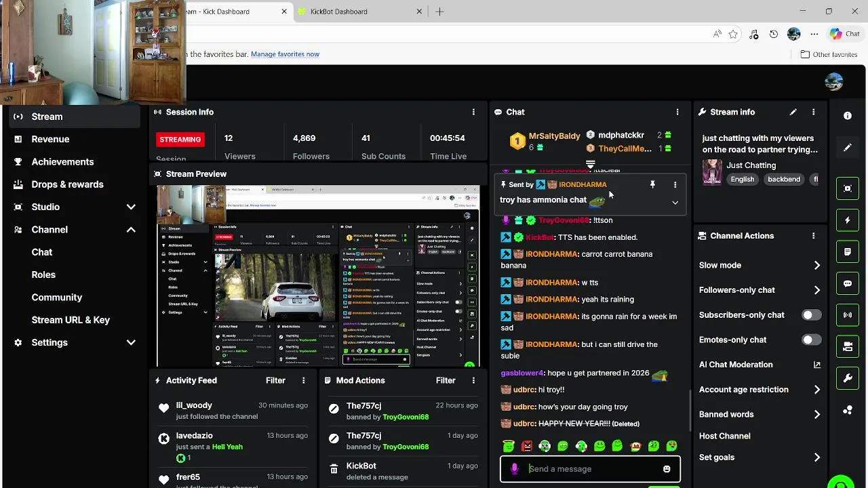Viewport: 868px width, 488px height.
Task: Open the screen capture icon in right sidebar
Action: click(x=847, y=188)
